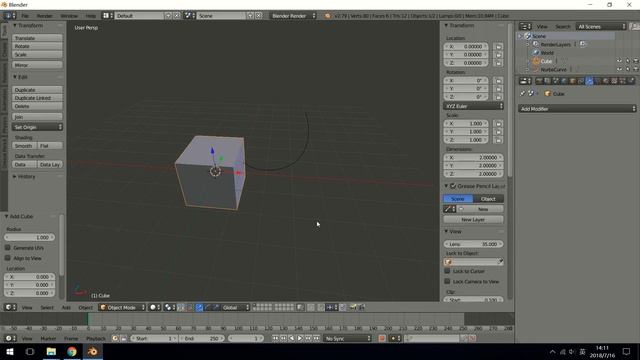Click the red auto-keyframe record button
The width and height of the screenshot is (640, 360).
coord(382,338)
